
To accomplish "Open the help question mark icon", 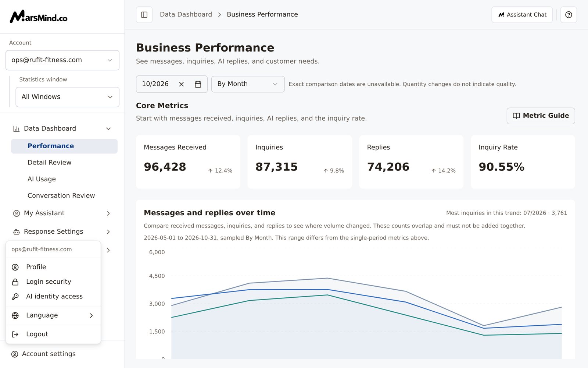I will tap(569, 15).
